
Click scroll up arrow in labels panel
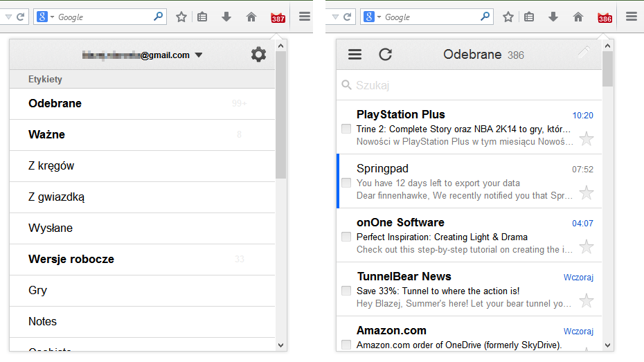(x=280, y=46)
